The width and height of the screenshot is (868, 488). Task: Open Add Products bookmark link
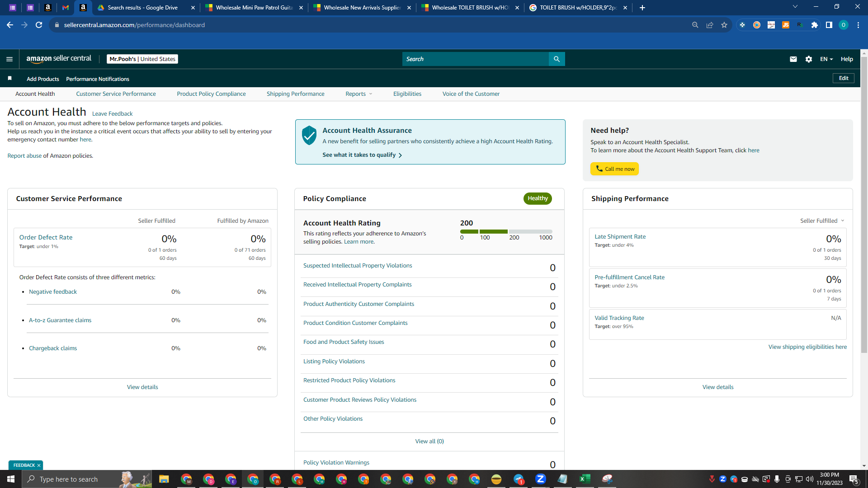[43, 79]
